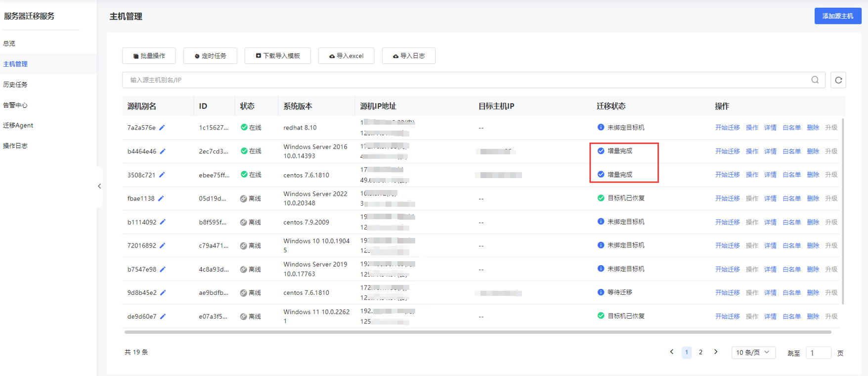The width and height of the screenshot is (868, 376).
Task: Click the 源机别名 column header
Action: pos(142,106)
